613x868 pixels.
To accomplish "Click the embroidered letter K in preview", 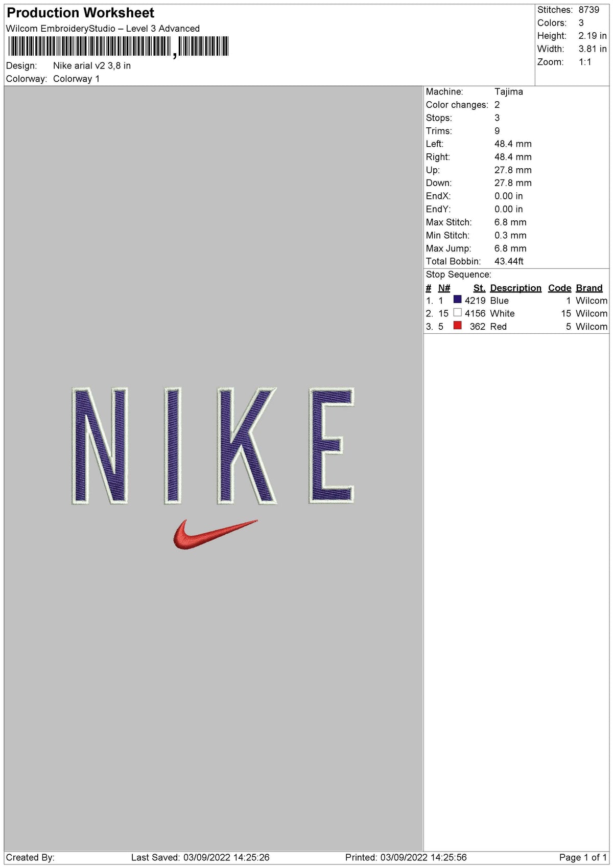I will pos(247,446).
